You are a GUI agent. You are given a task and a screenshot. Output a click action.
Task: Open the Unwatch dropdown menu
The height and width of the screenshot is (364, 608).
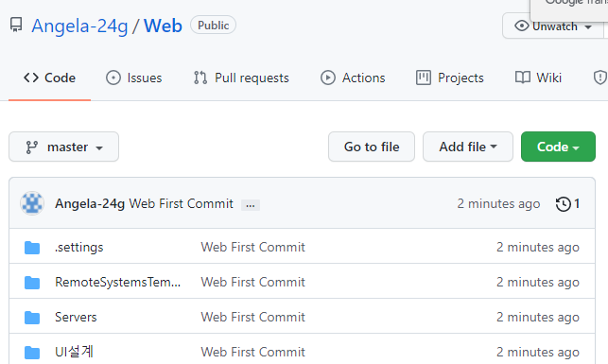click(x=552, y=26)
